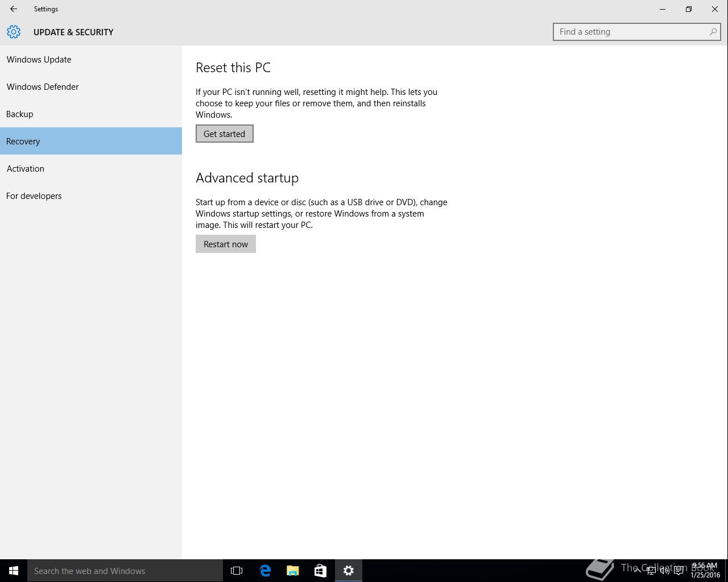This screenshot has width=728, height=582.
Task: Focus the Find a setting search box
Action: point(636,32)
